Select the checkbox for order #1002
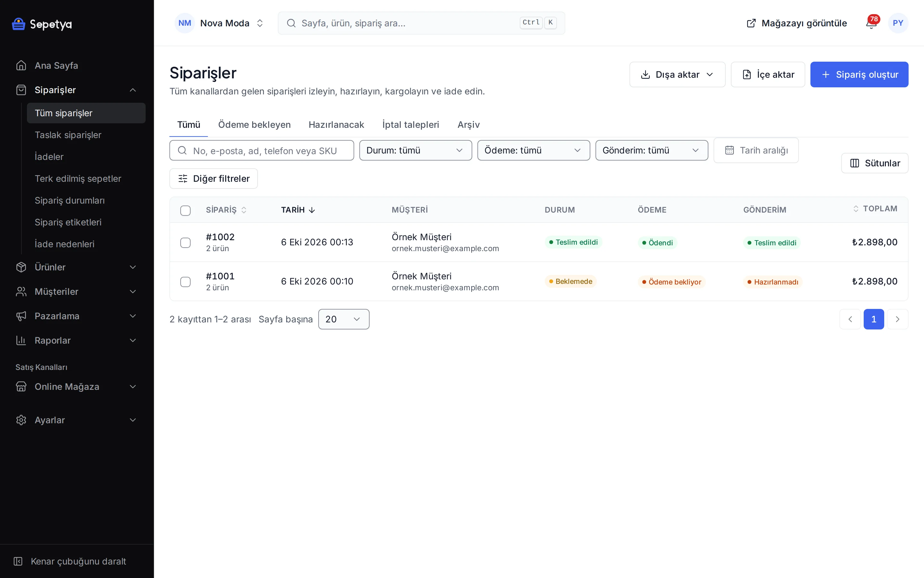 tap(185, 242)
